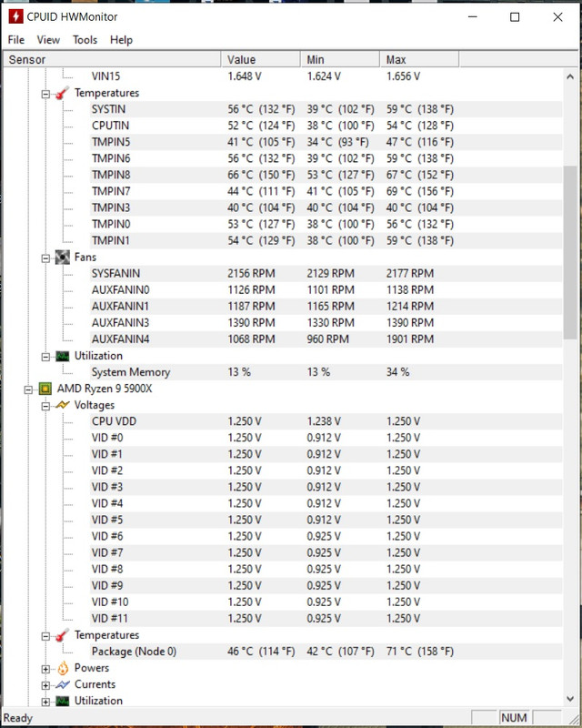
Task: Collapse the motherboard Temperatures section
Action: [45, 94]
